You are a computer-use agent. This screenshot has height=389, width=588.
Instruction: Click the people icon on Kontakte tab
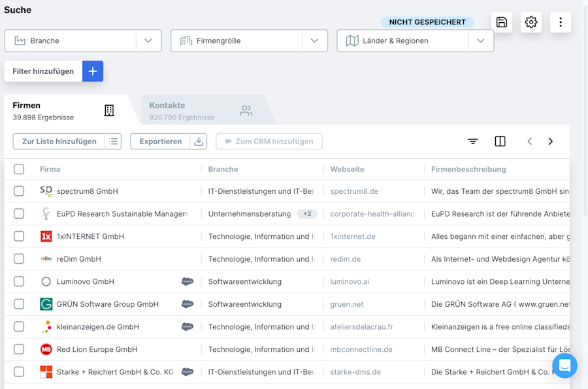point(246,110)
